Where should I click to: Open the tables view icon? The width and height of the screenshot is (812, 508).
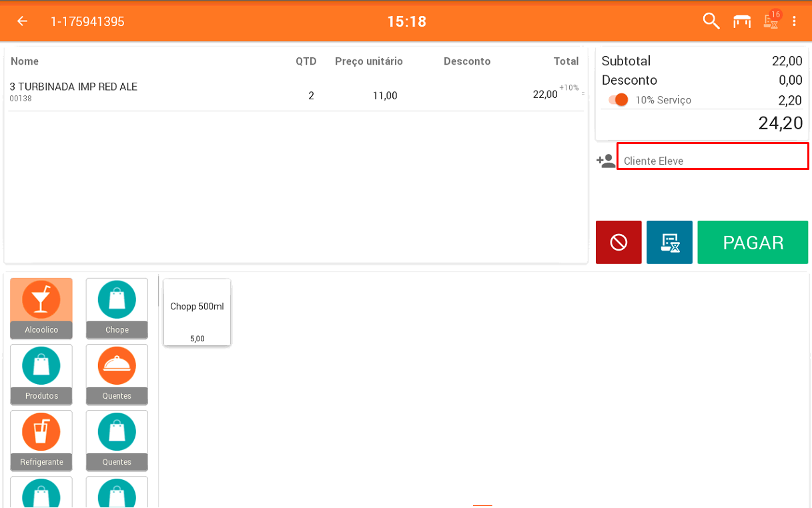point(742,21)
